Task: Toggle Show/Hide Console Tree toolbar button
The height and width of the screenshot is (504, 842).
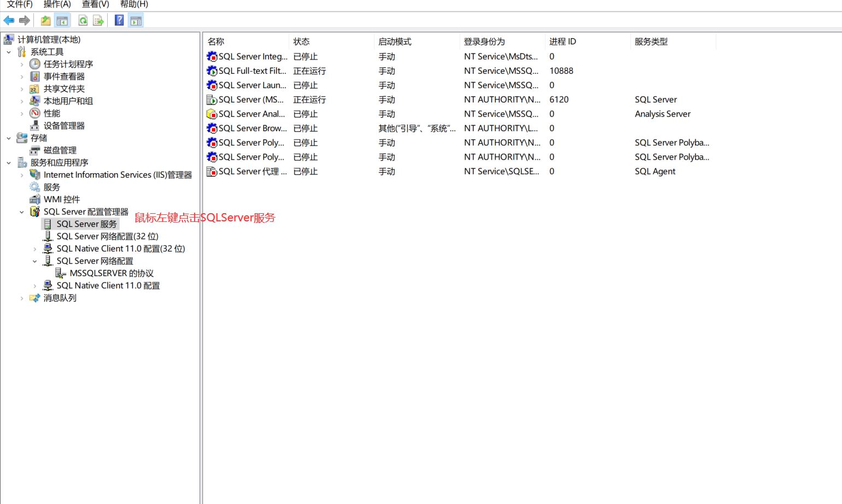Action: [x=62, y=21]
